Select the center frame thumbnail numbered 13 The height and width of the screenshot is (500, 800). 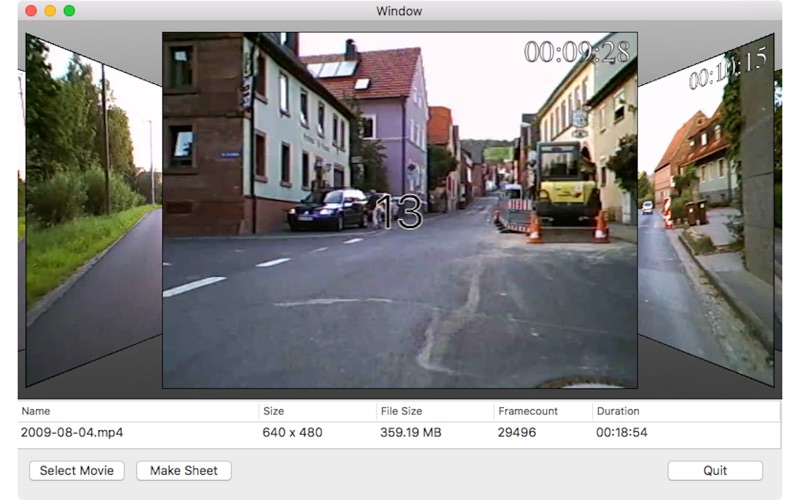click(399, 210)
